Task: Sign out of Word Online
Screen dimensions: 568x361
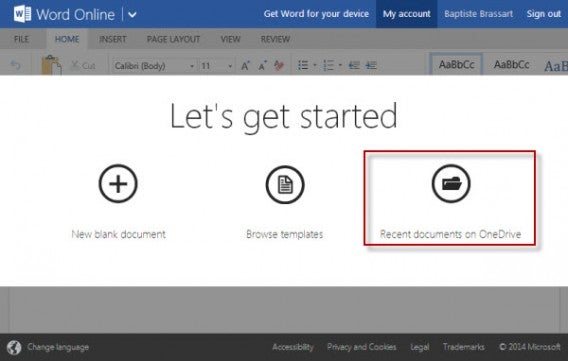Action: pos(543,14)
